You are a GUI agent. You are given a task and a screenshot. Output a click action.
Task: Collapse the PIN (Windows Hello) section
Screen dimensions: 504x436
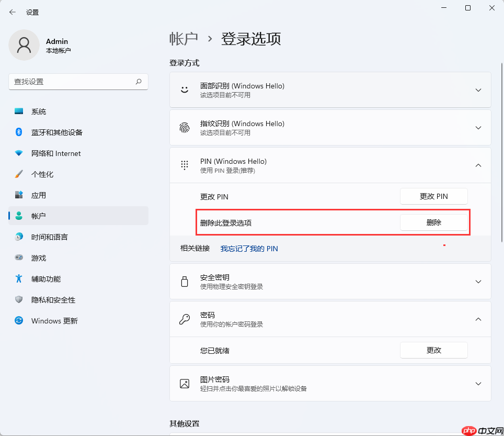478,165
